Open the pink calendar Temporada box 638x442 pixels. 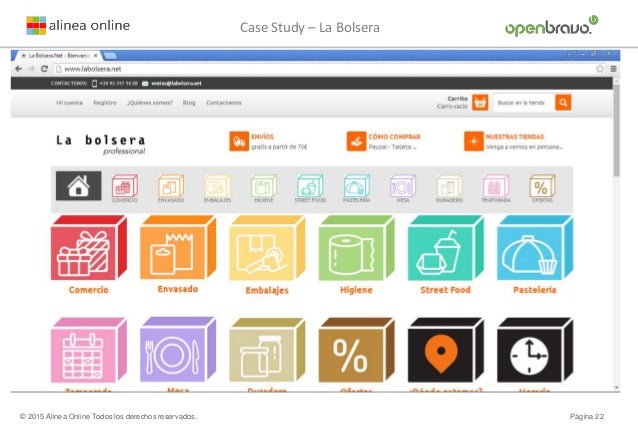tap(89, 350)
